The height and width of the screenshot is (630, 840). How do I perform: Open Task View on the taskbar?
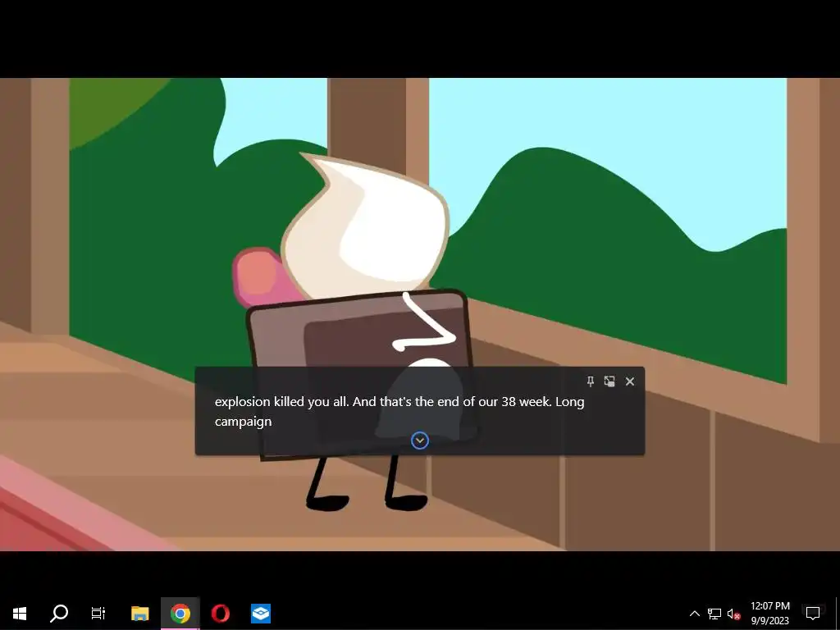pos(98,614)
